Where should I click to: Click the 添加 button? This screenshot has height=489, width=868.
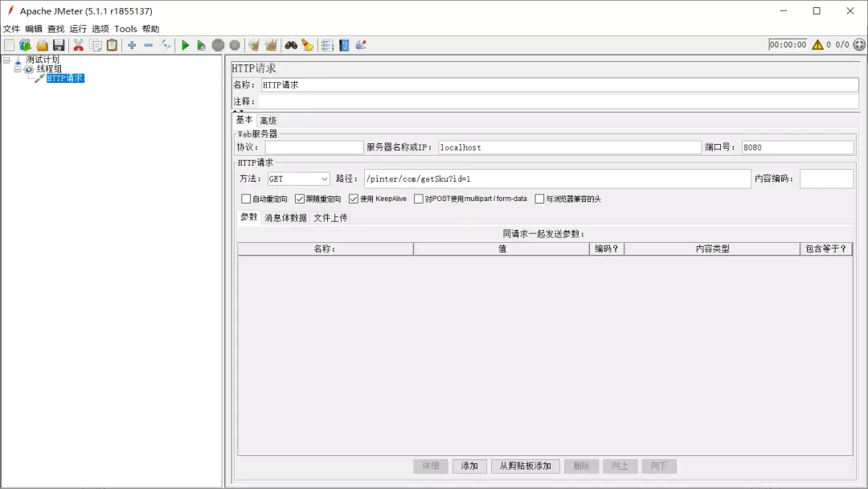pyautogui.click(x=469, y=466)
